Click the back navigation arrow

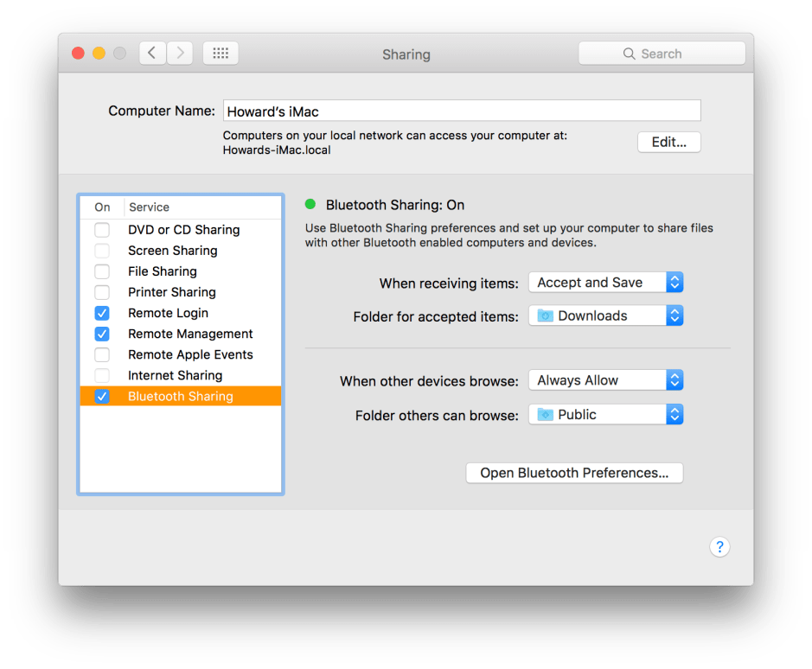(x=151, y=54)
